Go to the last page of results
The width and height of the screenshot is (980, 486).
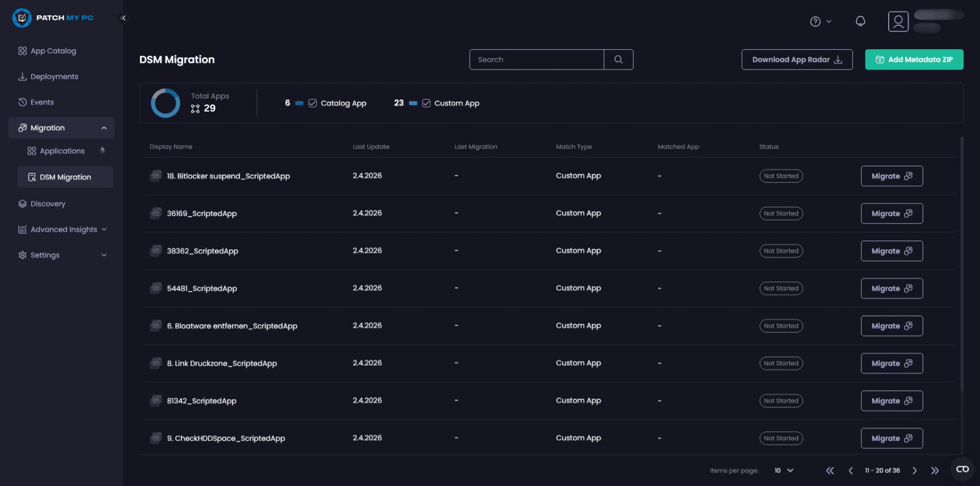pyautogui.click(x=935, y=470)
